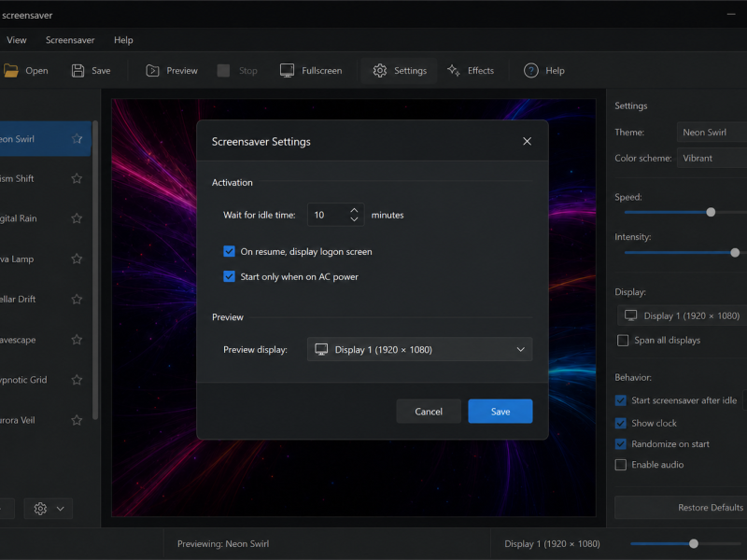
Task: Click the Save floppy disk icon in toolbar
Action: 78,71
